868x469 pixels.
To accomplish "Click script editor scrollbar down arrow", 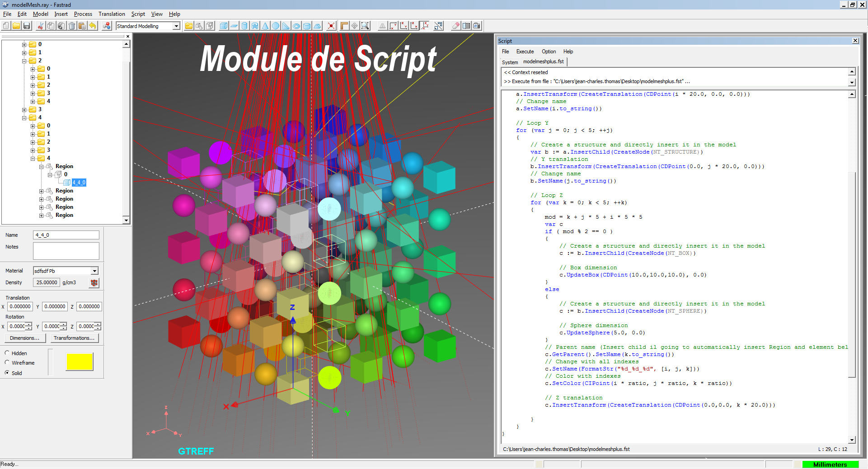I will coord(852,440).
